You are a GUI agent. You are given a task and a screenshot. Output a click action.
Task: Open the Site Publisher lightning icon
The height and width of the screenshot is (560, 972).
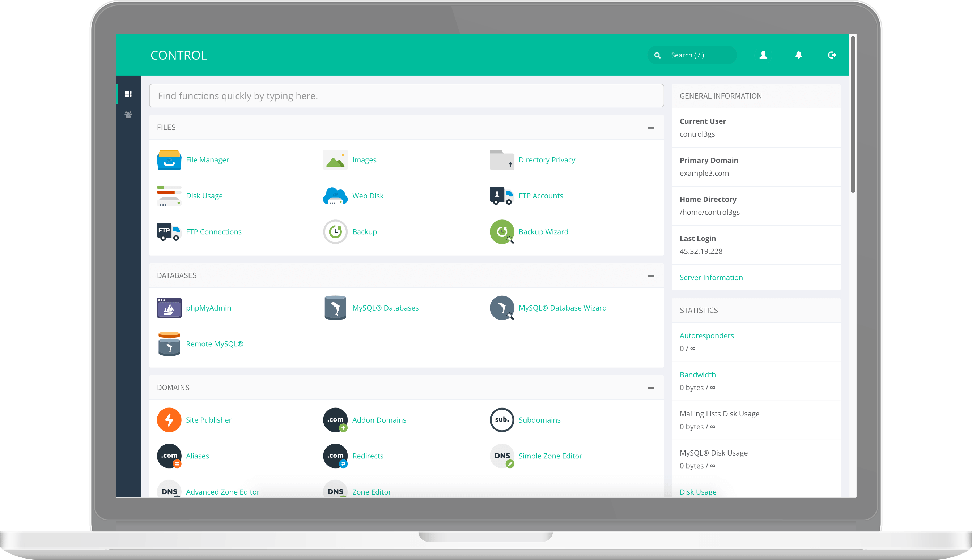click(169, 420)
